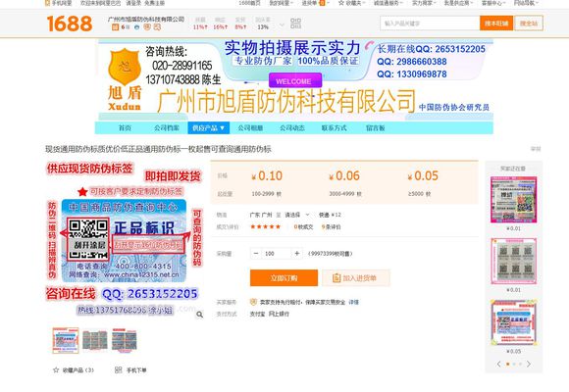This screenshot has width=569, height=392.
Task: Expand the top-rated merchants dropdown menu
Action: coord(424,3)
